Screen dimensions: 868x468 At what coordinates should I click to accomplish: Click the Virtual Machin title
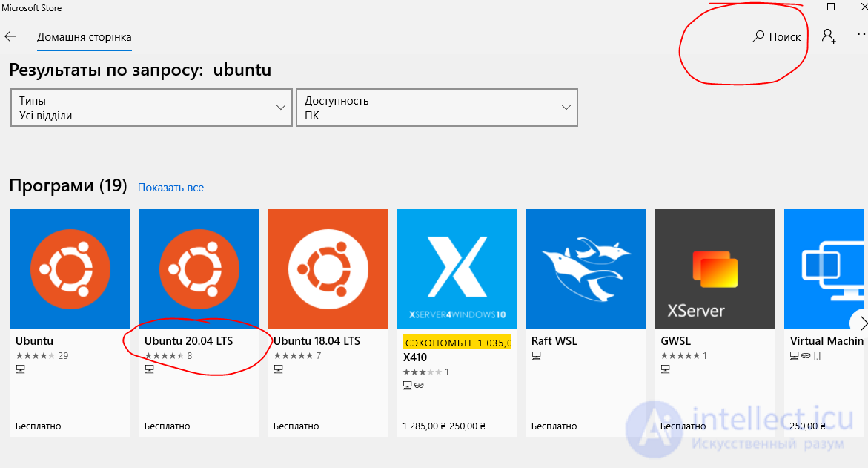pos(826,340)
